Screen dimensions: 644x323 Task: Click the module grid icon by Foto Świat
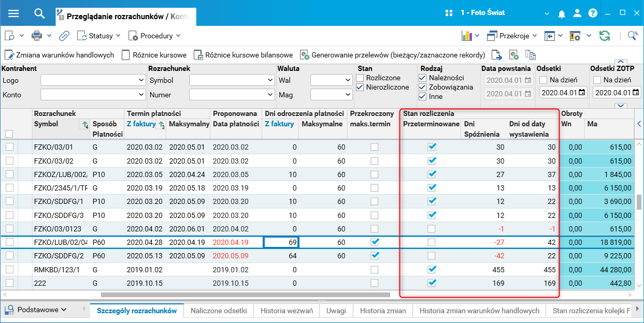tap(449, 13)
